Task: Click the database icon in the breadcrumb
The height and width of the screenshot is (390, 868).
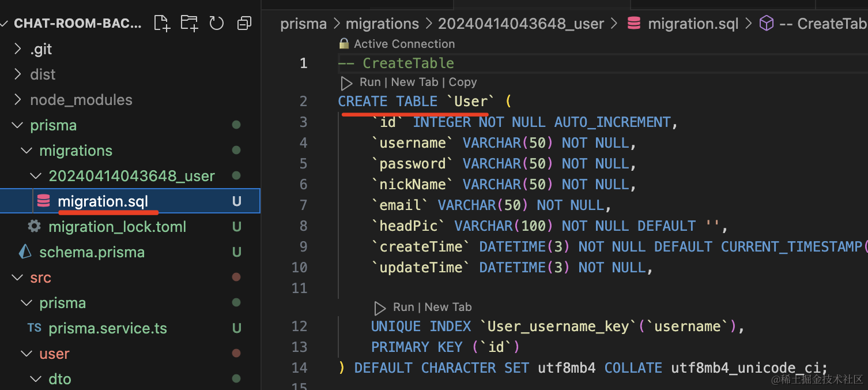Action: tap(634, 24)
